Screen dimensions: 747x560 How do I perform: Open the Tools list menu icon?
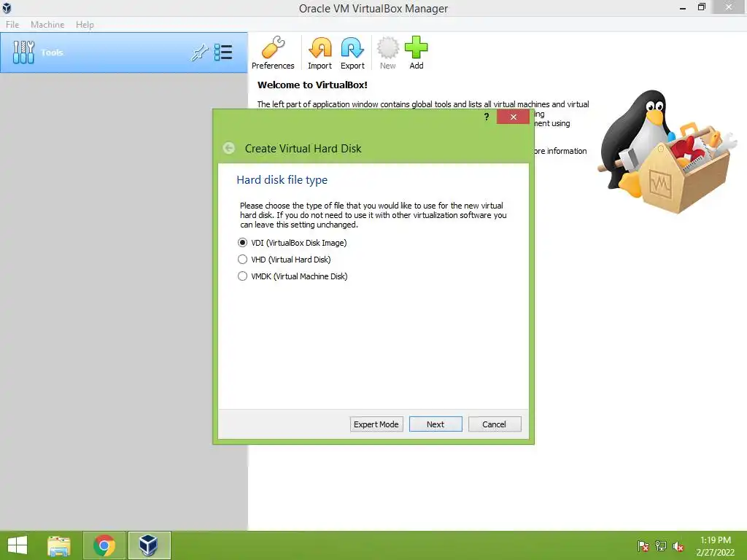tap(223, 52)
